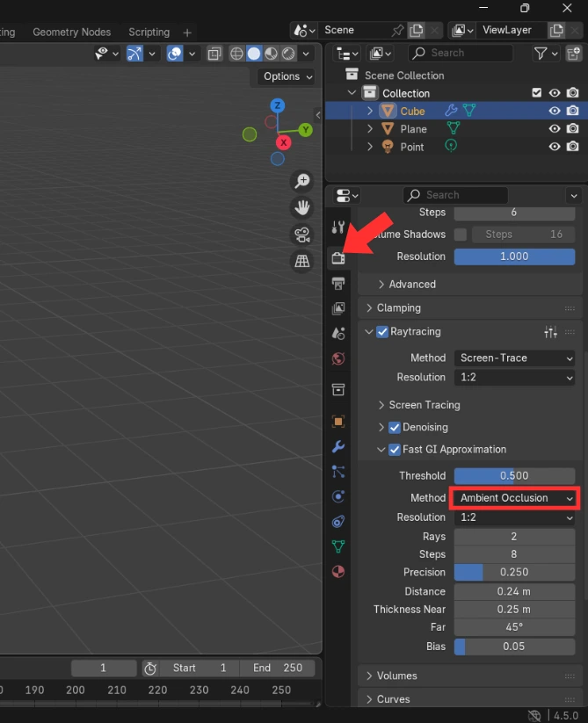Open the Material properties sphere icon

[x=338, y=572]
